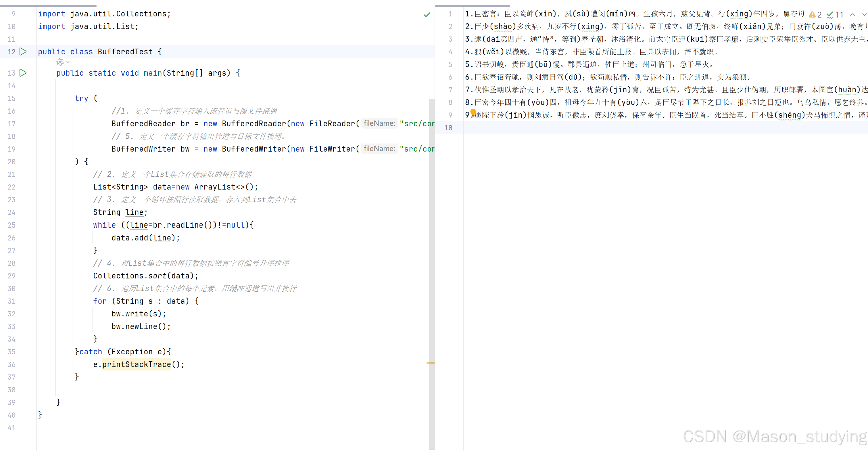Expand dropdown chevron beside the AI icon
Viewport: 868px width, 451px height.
(68, 62)
